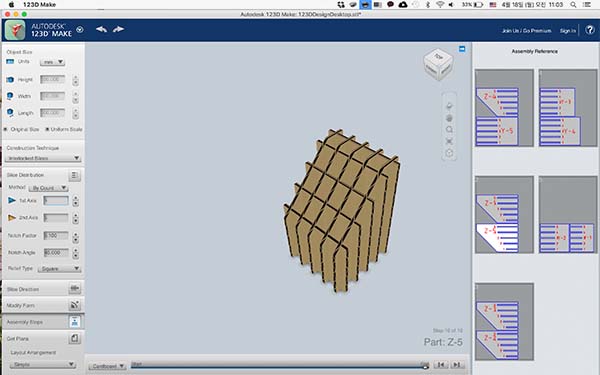Click the Bluetooth icon in the menu bar
Image resolution: width=600 pixels, height=375 pixels.
[x=428, y=5]
